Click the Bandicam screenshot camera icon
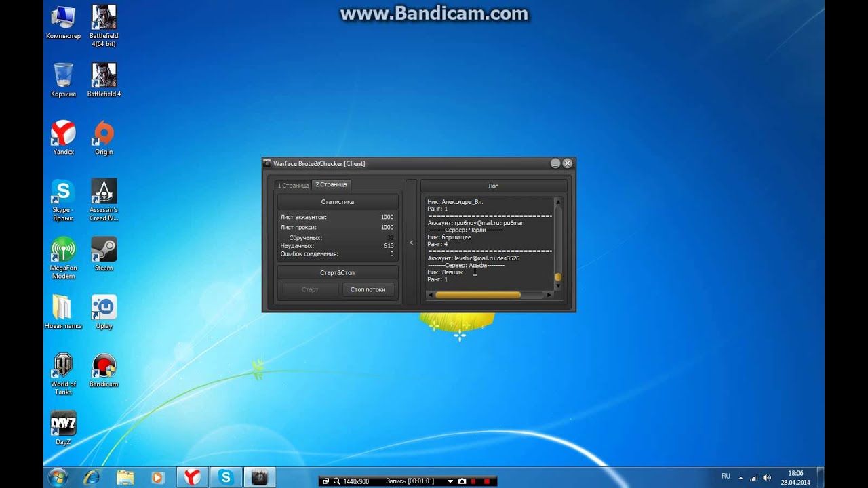This screenshot has height=488, width=868. (462, 481)
